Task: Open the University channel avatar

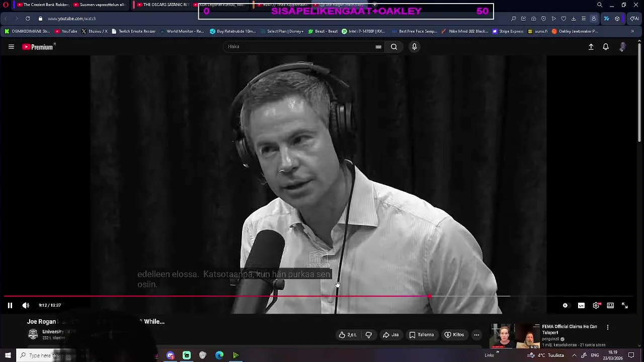Action: (x=33, y=334)
